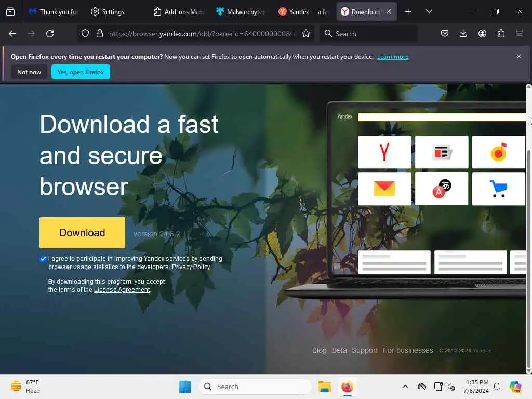Click the Yandex Y tile on laptop
Image resolution: width=532 pixels, height=399 pixels.
click(x=384, y=152)
